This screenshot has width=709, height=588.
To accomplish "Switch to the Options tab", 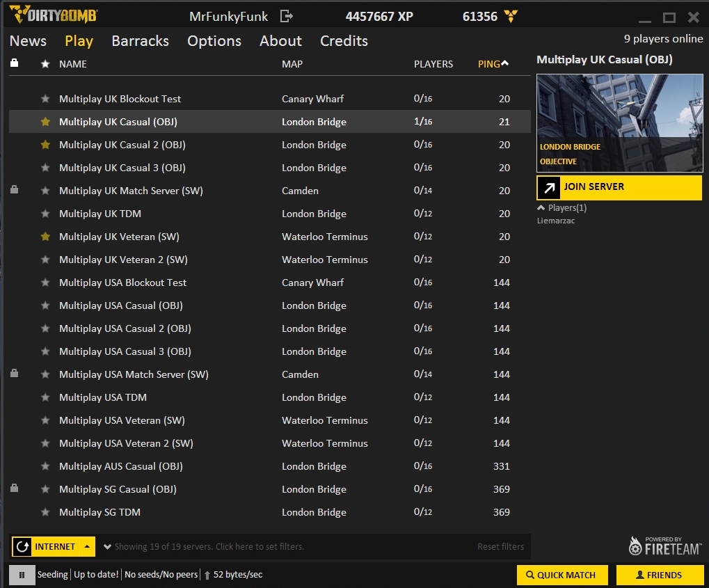I will 214,41.
